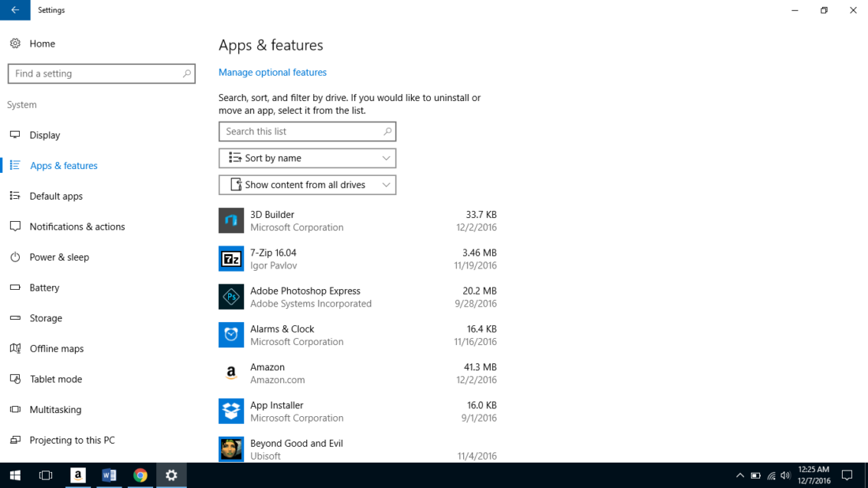Screen dimensions: 868x488
Task: Click the 3D Builder app icon
Action: pos(231,220)
